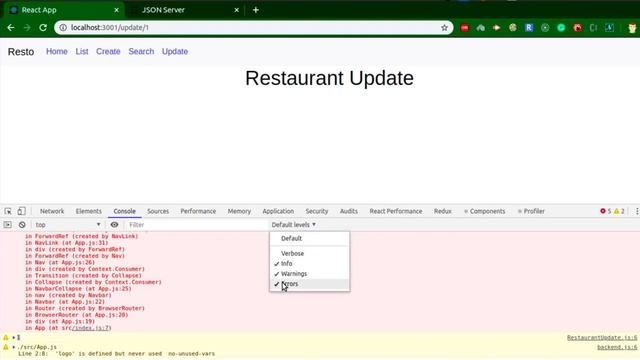Bookmark this page with the star icon
Viewport: 640px width, 360px height.
(x=444, y=28)
